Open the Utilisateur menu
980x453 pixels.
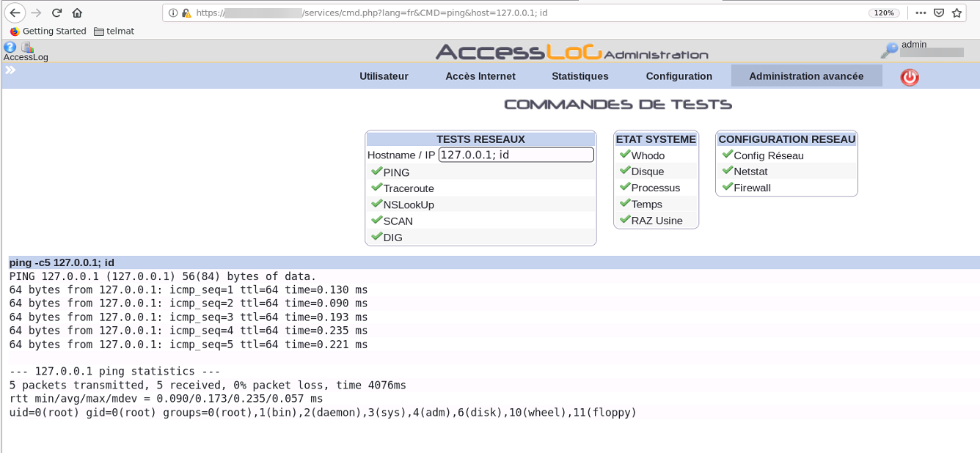click(384, 75)
